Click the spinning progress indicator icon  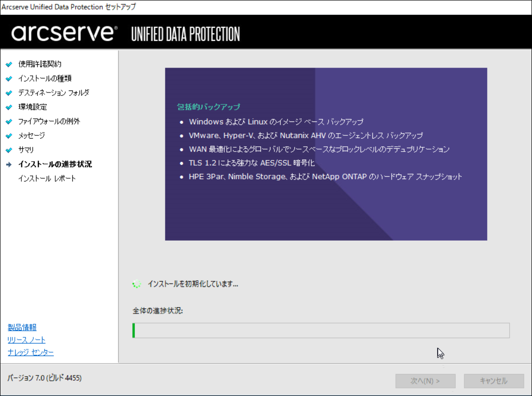[137, 284]
